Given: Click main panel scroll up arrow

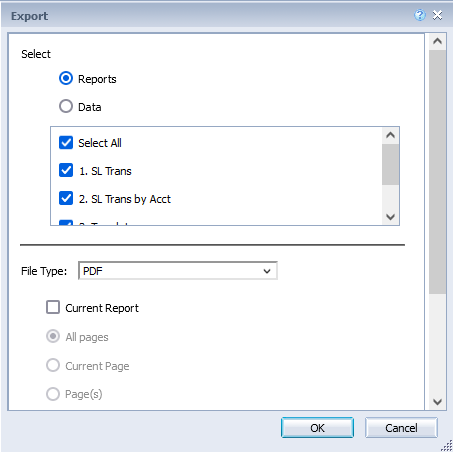Looking at the screenshot, I should point(437,41).
